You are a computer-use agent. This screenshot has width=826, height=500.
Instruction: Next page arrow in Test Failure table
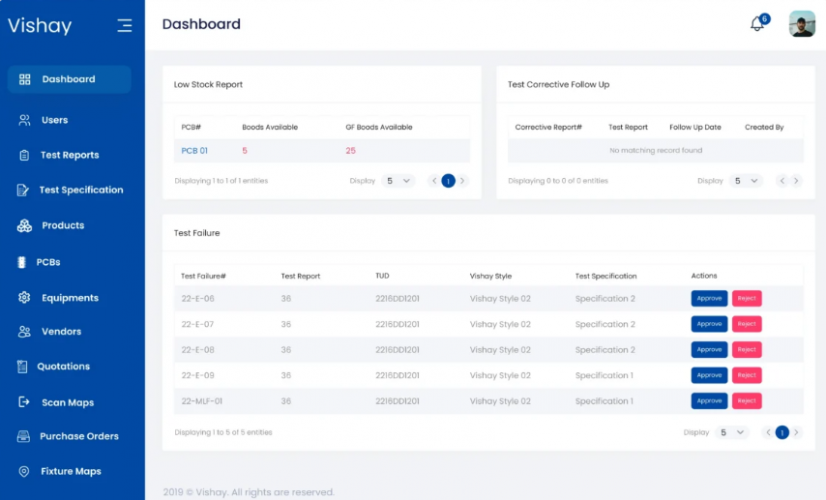(796, 433)
